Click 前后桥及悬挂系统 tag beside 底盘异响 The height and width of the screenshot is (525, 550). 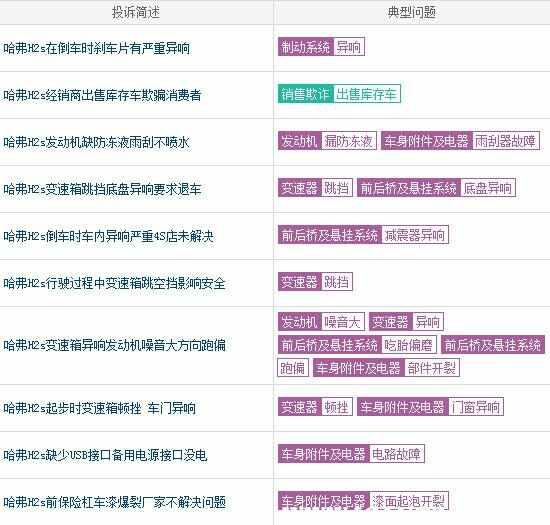409,188
